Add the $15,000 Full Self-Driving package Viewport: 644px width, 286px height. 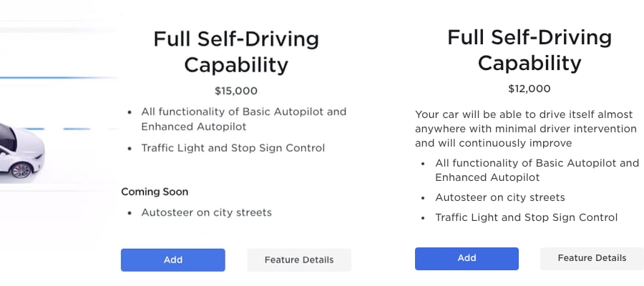[173, 260]
